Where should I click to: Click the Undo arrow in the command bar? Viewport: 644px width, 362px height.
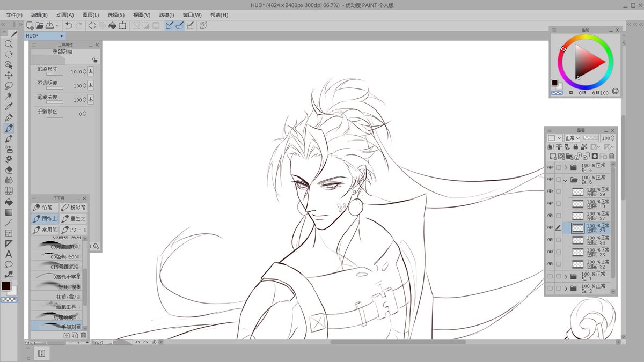point(69,25)
